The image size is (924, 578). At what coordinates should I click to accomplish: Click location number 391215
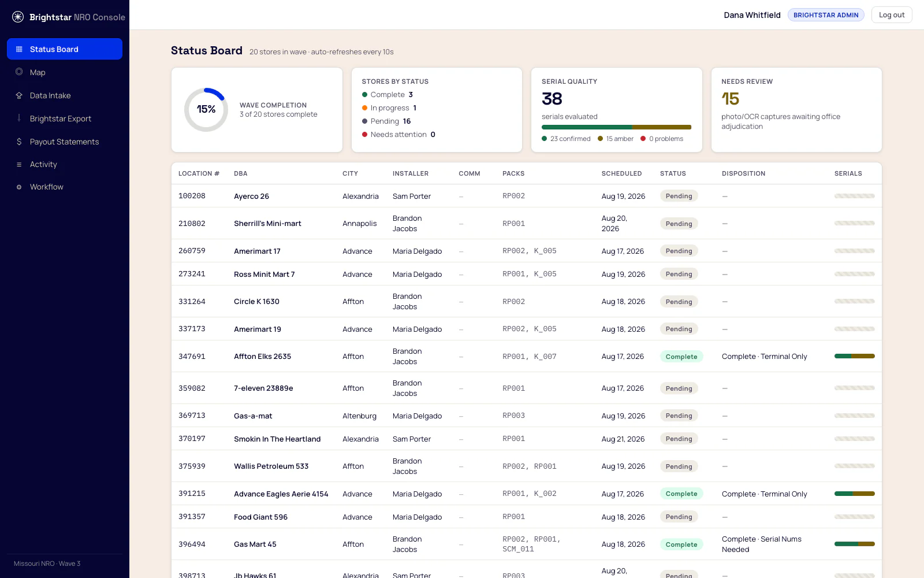pyautogui.click(x=192, y=494)
